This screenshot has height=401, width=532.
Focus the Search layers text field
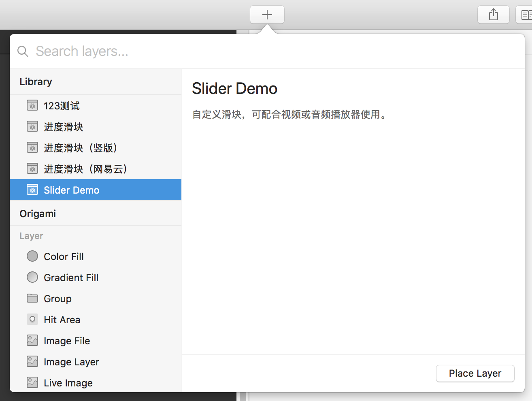pyautogui.click(x=243, y=51)
